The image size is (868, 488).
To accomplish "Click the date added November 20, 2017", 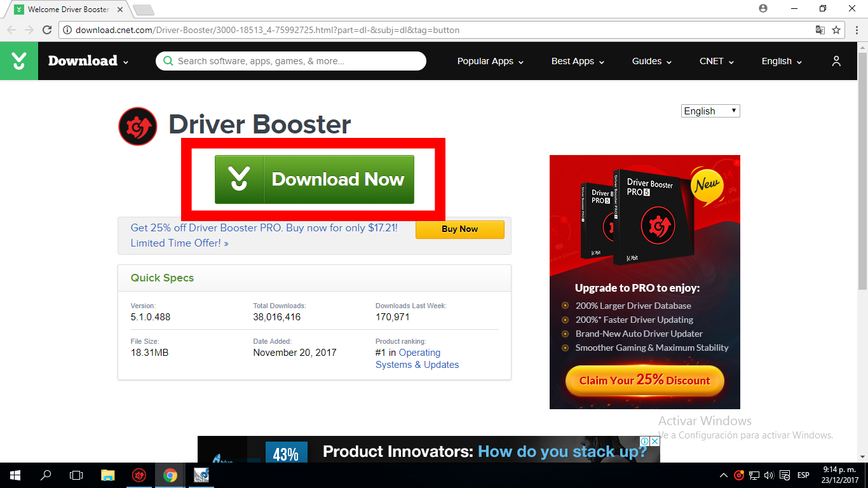I will coord(295,353).
